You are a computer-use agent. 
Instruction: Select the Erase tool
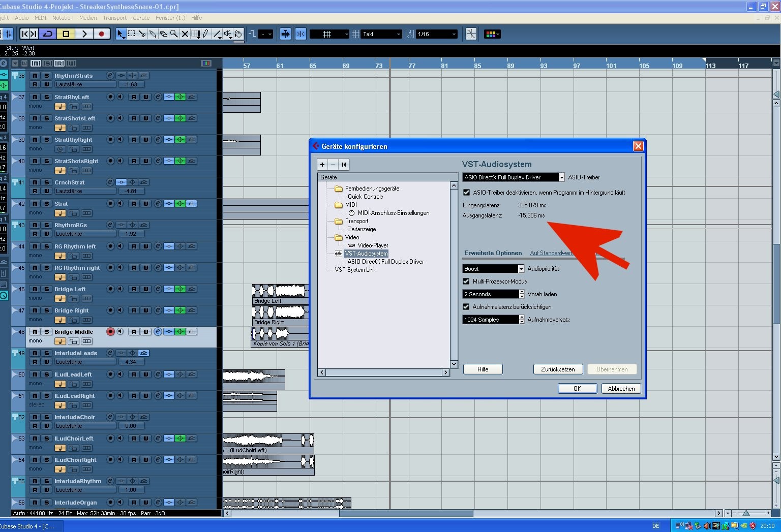pos(163,34)
